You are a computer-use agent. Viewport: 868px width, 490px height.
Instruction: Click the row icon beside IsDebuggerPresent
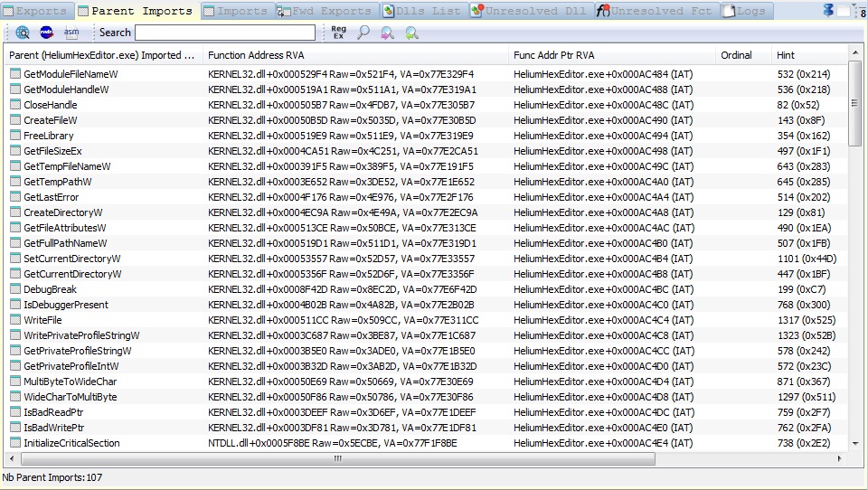click(x=15, y=305)
